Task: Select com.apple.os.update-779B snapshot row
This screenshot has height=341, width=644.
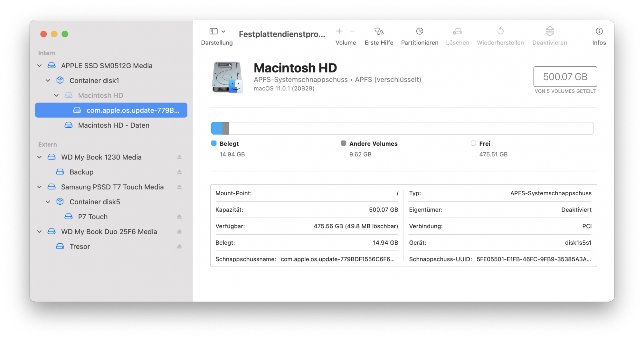Action: point(111,110)
